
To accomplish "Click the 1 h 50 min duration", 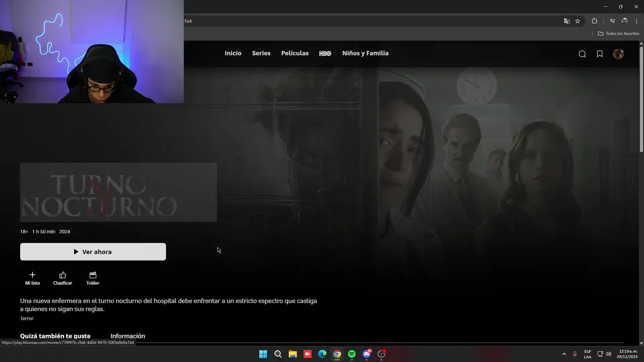I will 44,232.
